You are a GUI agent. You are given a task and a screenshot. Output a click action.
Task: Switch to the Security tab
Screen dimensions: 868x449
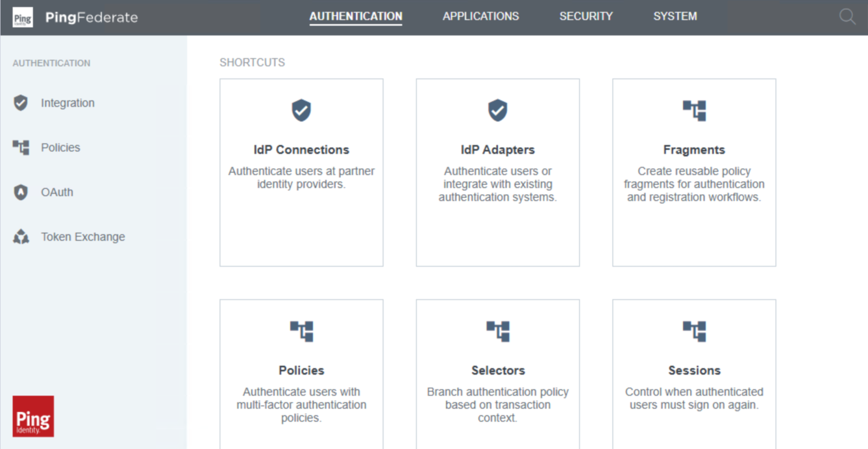[586, 17]
